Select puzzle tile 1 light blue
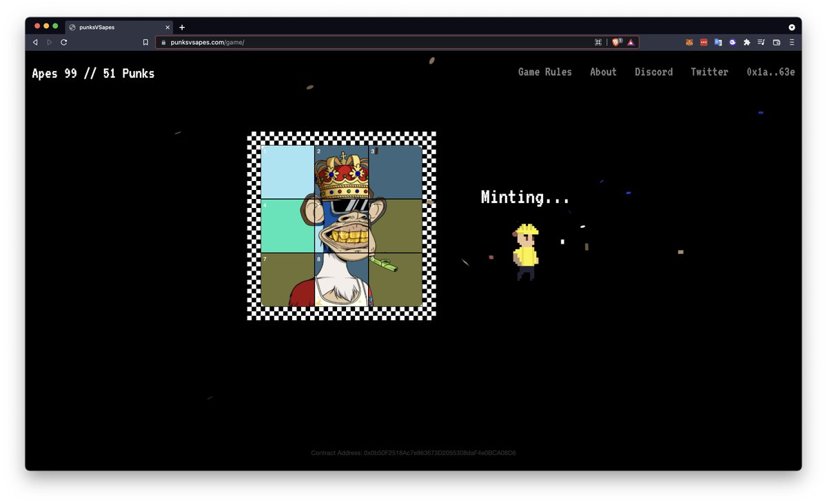The image size is (827, 504). [x=288, y=172]
